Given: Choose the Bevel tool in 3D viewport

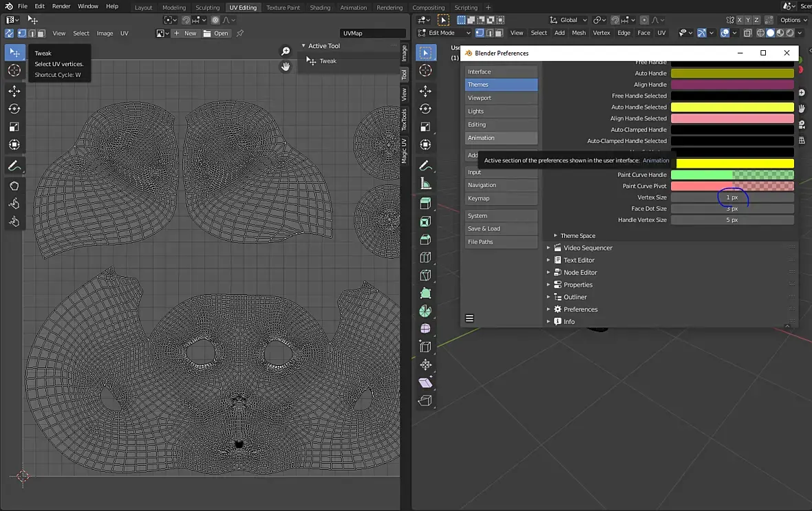Looking at the screenshot, I should coord(425,240).
